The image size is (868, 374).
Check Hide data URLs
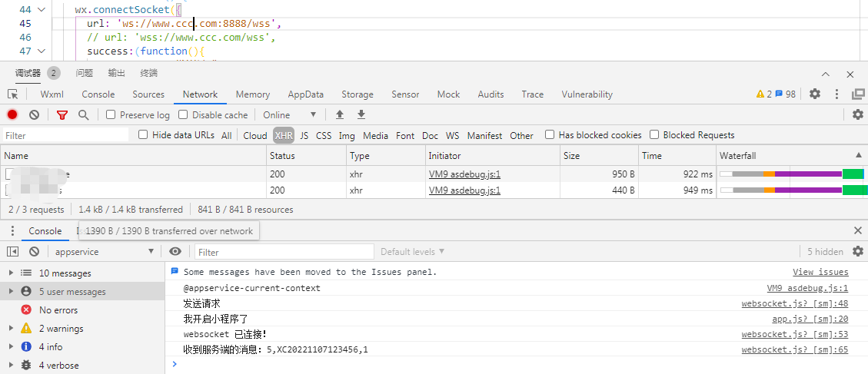point(143,134)
